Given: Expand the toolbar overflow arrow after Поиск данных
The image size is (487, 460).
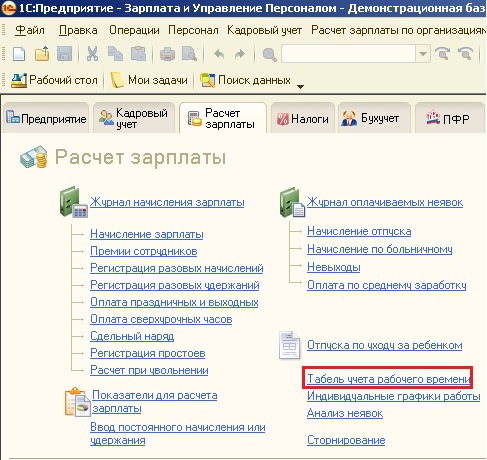Looking at the screenshot, I should point(300,87).
